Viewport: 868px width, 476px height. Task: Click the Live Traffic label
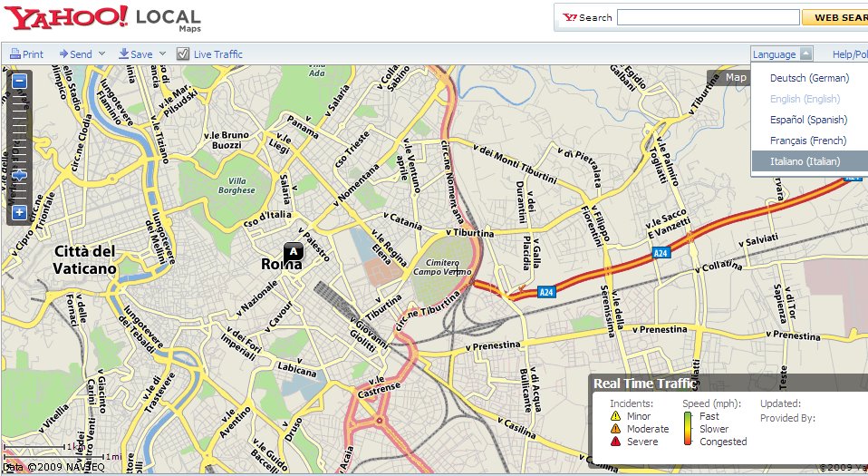tap(218, 54)
